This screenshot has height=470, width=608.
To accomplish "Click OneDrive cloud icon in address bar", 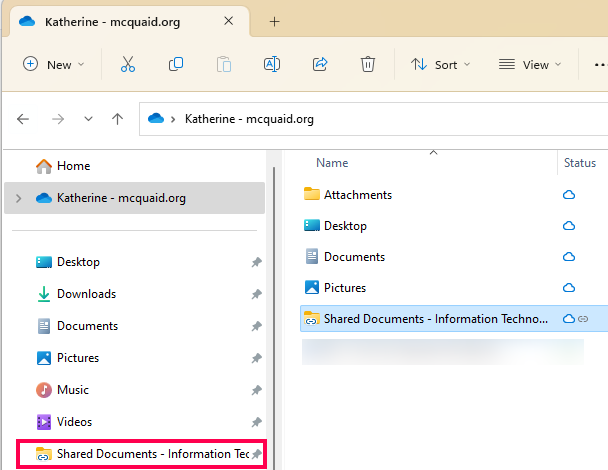I will (x=156, y=118).
